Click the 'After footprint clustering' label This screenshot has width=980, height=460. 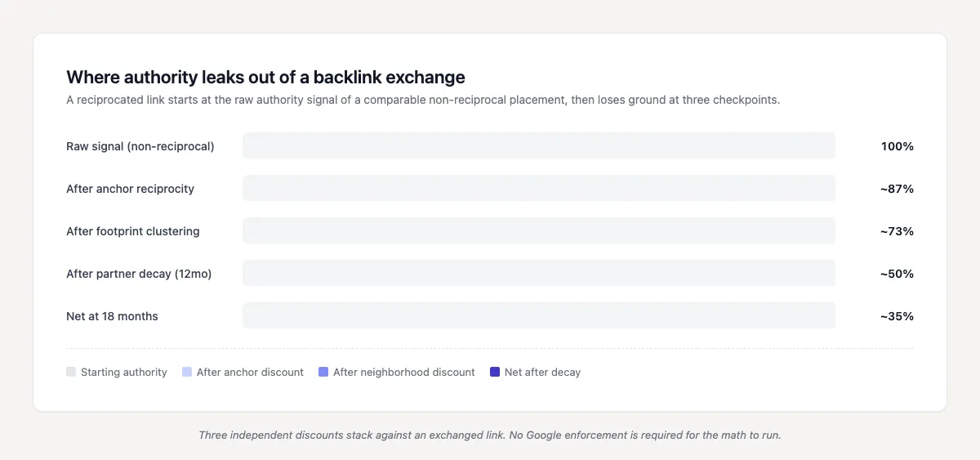pos(133,231)
